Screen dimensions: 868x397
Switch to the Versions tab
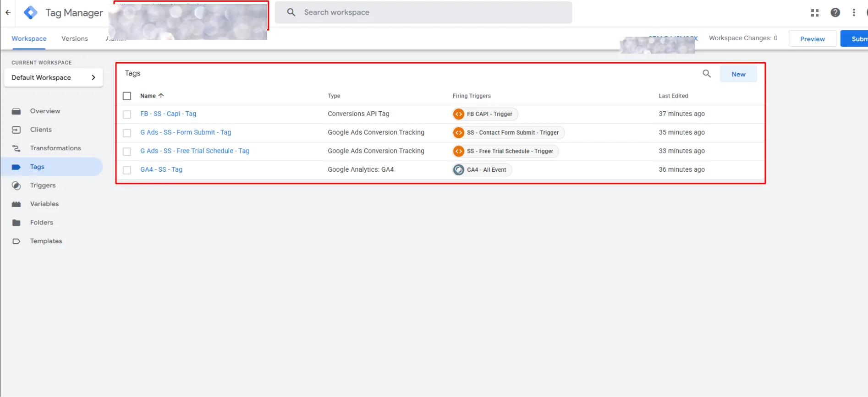click(75, 38)
